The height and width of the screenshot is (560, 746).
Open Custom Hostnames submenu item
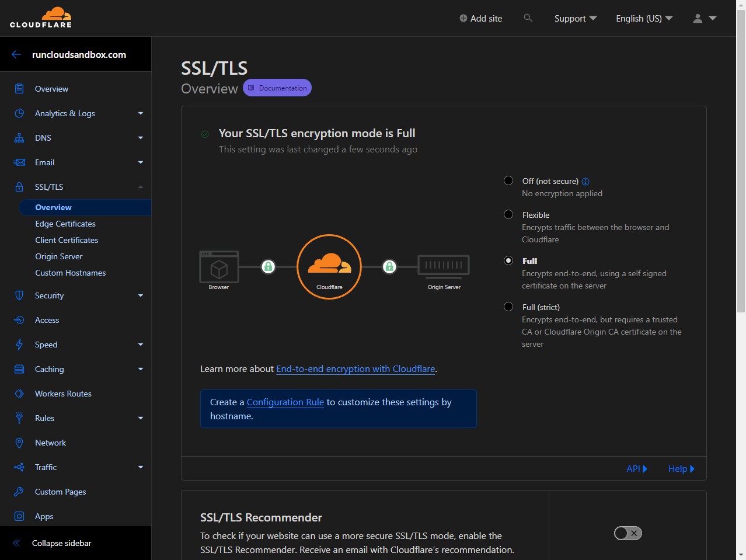pos(71,273)
